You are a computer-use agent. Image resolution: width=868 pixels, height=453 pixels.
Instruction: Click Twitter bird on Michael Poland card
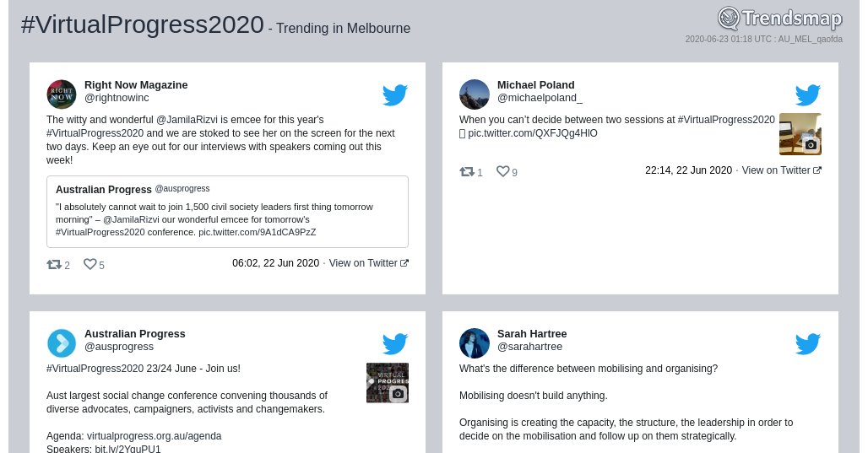pyautogui.click(x=808, y=95)
